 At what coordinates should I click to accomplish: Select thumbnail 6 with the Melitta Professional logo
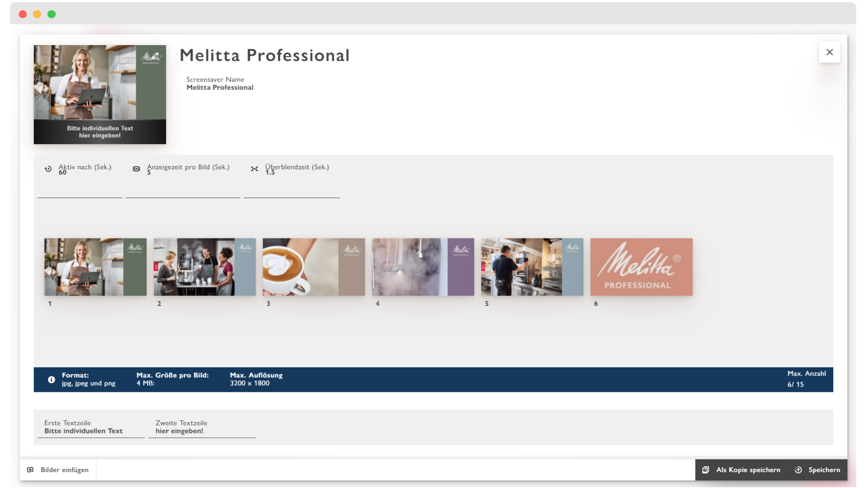point(642,267)
